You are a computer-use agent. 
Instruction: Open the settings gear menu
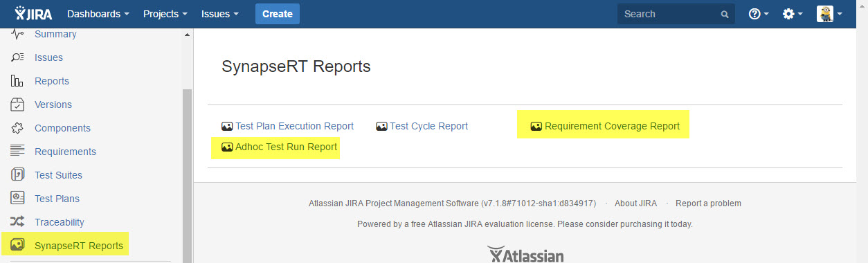[x=793, y=14]
